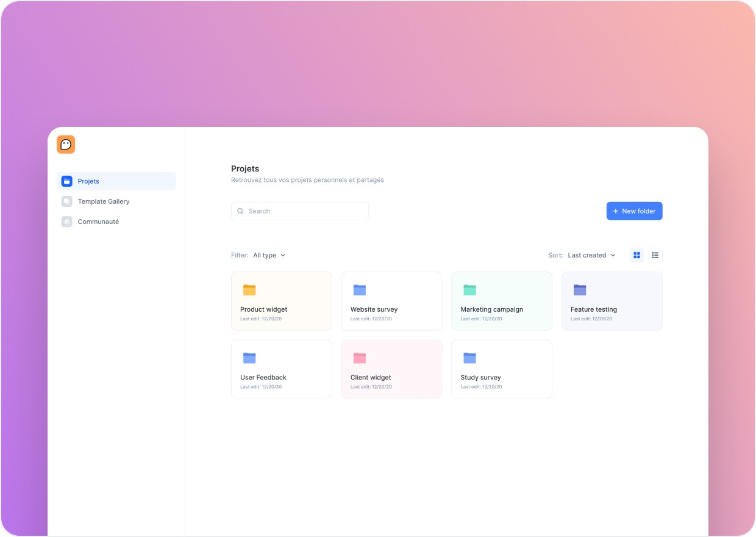Click the blue User Feedback folder icon
Viewport: 756px width, 537px height.
tap(249, 358)
